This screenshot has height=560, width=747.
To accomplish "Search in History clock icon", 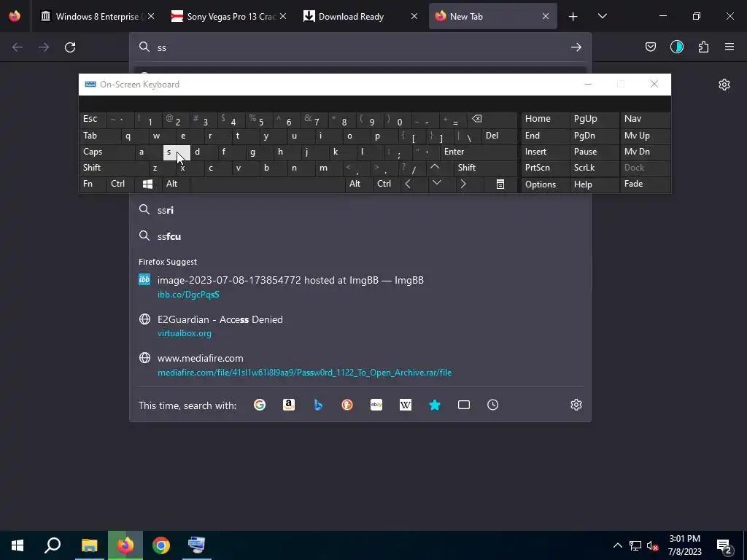I will [492, 405].
